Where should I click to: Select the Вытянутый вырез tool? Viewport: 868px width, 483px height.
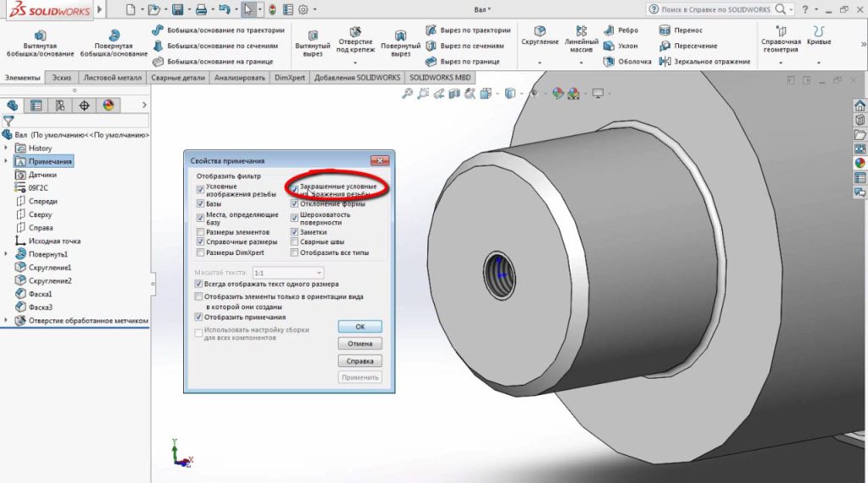(x=313, y=44)
